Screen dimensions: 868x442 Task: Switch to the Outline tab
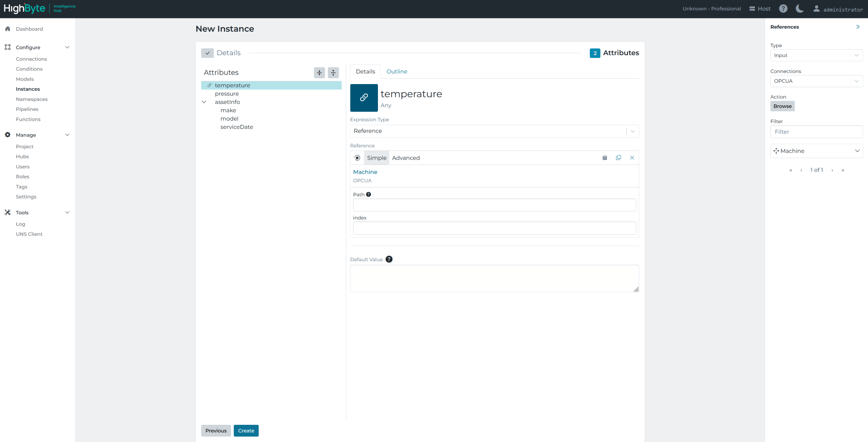tap(396, 71)
